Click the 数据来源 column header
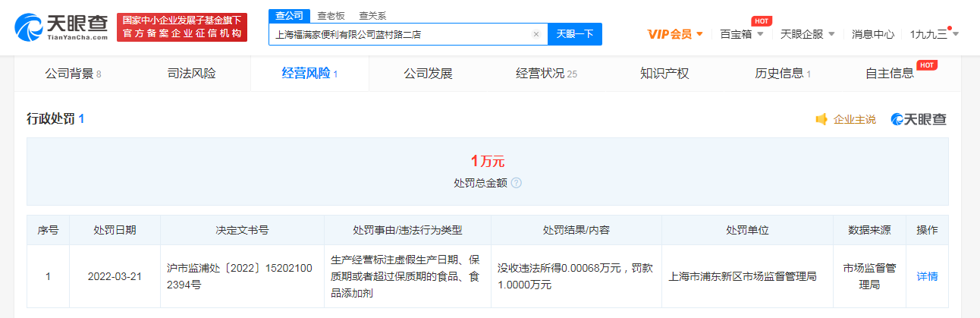The image size is (980, 318). pos(870,230)
